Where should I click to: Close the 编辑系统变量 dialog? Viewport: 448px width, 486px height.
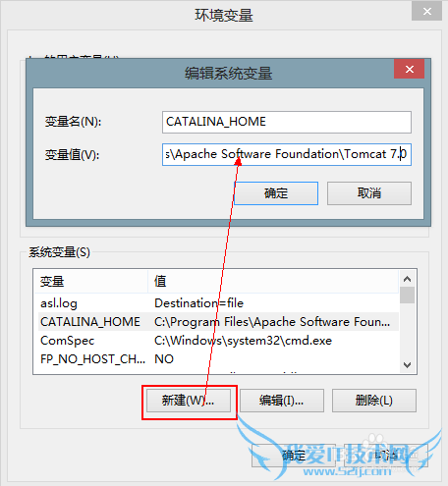point(409,69)
